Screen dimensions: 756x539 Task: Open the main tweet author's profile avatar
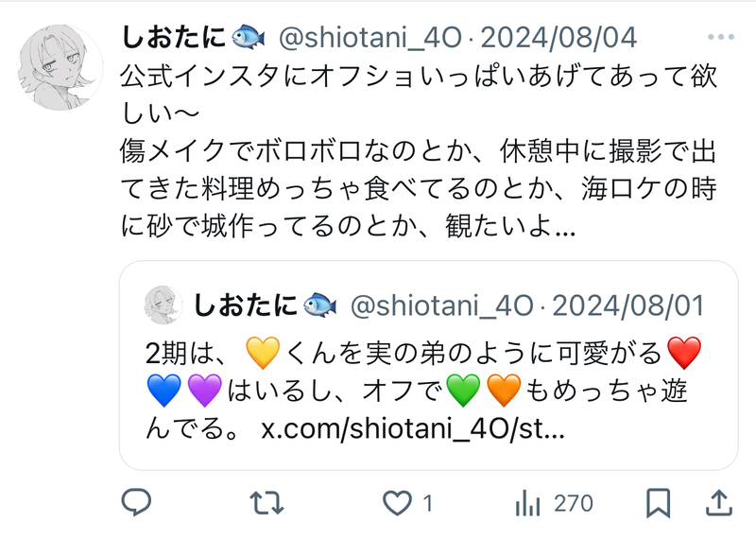tap(60, 67)
